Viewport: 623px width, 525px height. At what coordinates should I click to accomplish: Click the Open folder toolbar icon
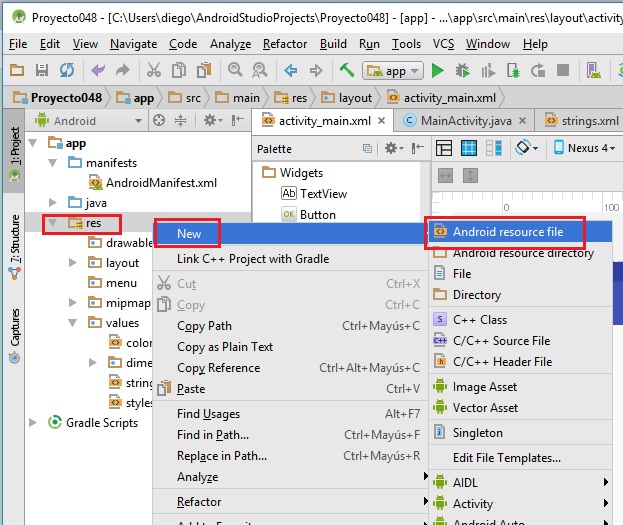pyautogui.click(x=17, y=70)
